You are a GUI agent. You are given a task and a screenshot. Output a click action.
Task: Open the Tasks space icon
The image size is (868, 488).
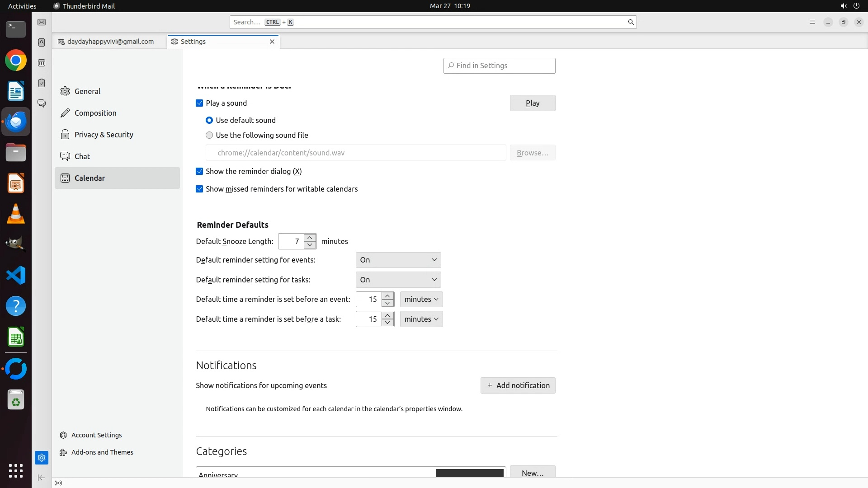click(x=42, y=83)
